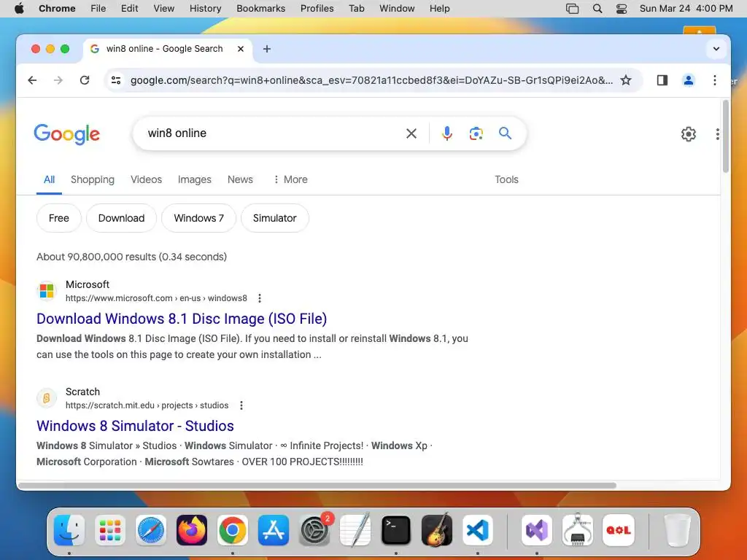Clear the search box with X
This screenshot has width=747, height=560.
click(411, 133)
